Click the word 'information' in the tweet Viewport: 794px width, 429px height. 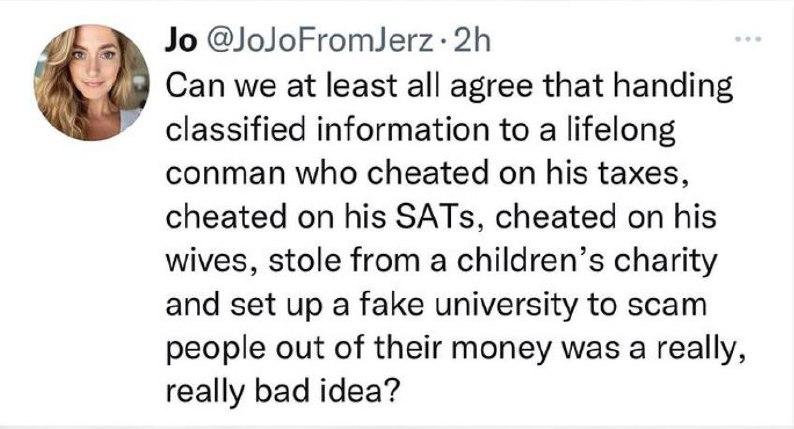click(x=403, y=130)
